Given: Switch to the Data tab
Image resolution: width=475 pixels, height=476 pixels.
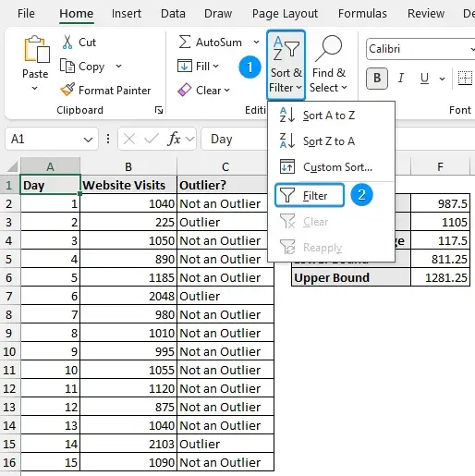Looking at the screenshot, I should pos(173,14).
